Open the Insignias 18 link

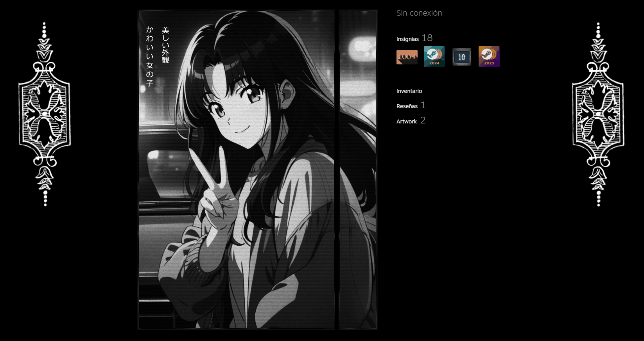414,38
